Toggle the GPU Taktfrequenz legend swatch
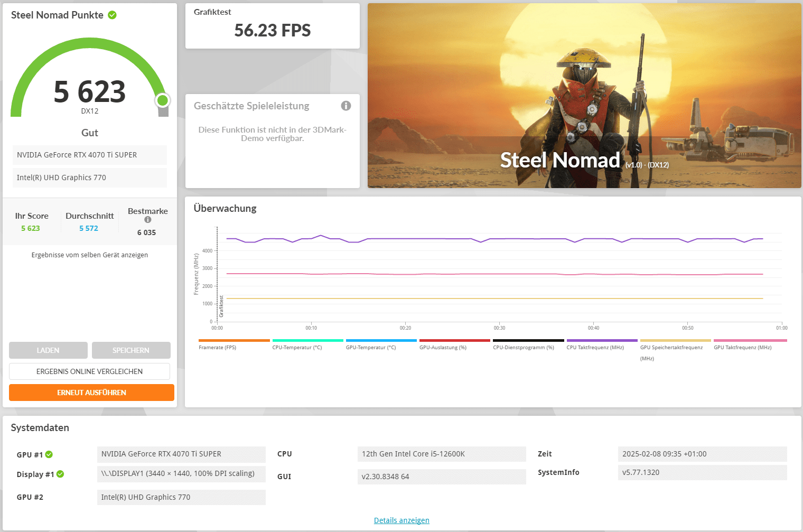This screenshot has height=532, width=803. click(x=750, y=340)
